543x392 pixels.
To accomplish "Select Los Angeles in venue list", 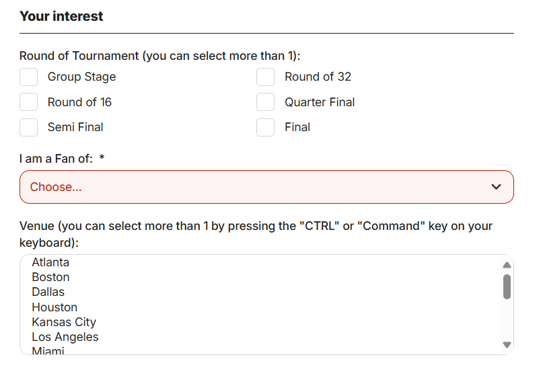I will (x=65, y=337).
